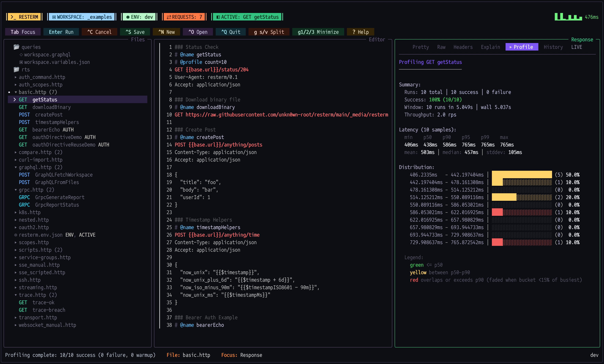This screenshot has width=604, height=364.
Task: Expand curl-import.http
Action: click(x=16, y=160)
